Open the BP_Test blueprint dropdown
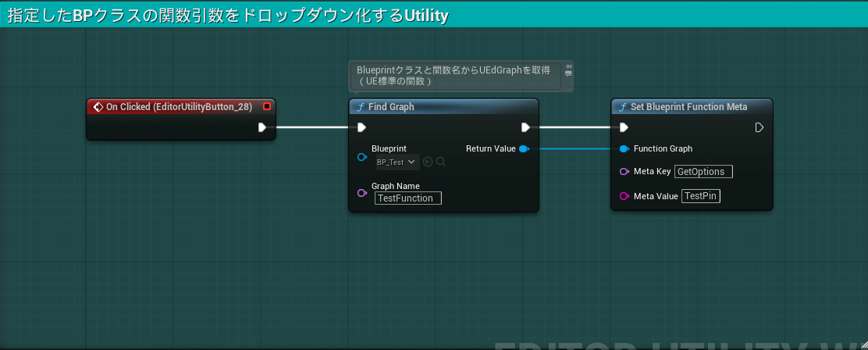The image size is (868, 350). pos(397,162)
